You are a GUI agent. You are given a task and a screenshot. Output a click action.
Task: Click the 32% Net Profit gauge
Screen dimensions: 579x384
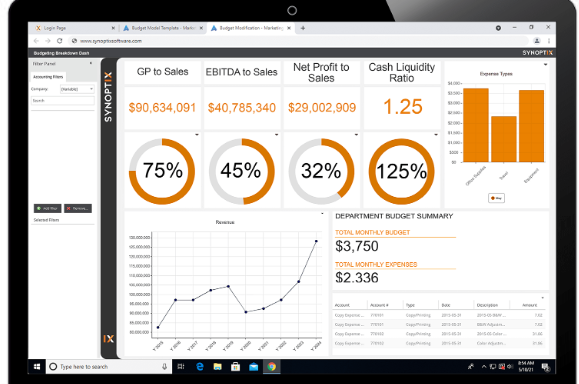[x=321, y=171]
